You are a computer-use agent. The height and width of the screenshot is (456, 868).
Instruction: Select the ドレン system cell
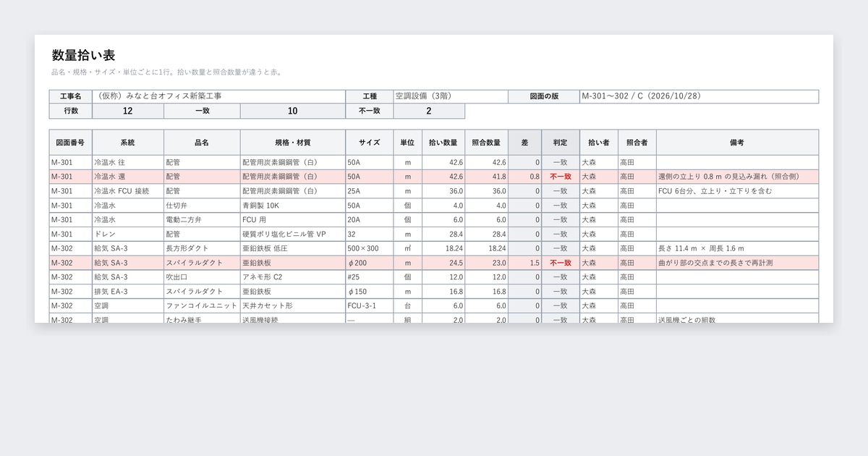click(x=128, y=235)
